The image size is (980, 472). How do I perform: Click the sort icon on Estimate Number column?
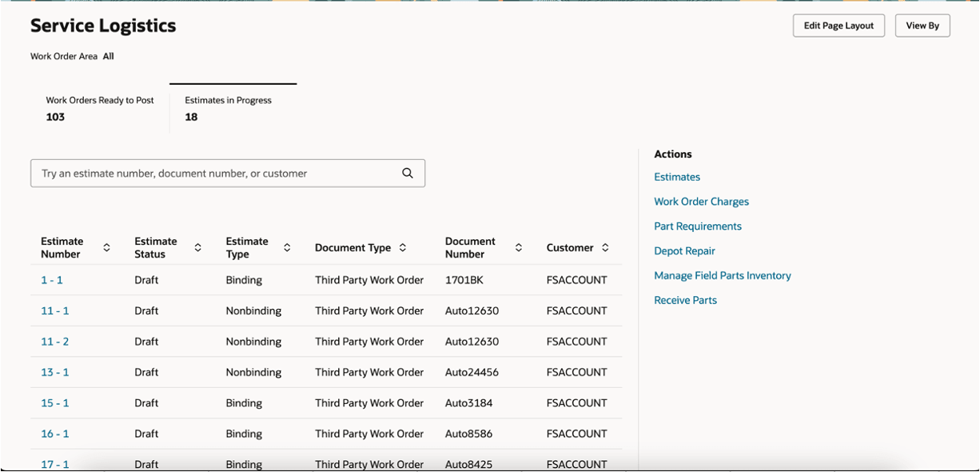(106, 248)
